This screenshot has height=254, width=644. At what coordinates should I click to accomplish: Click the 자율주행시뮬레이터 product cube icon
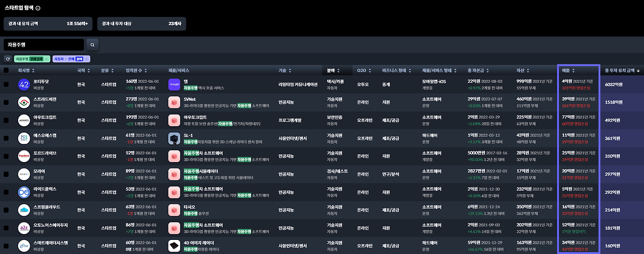tap(174, 174)
